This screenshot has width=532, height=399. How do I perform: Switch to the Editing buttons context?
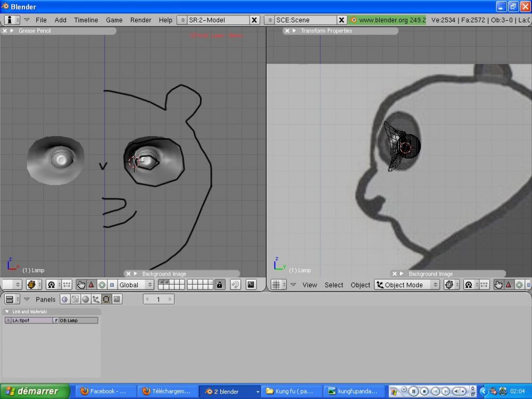tap(106, 299)
